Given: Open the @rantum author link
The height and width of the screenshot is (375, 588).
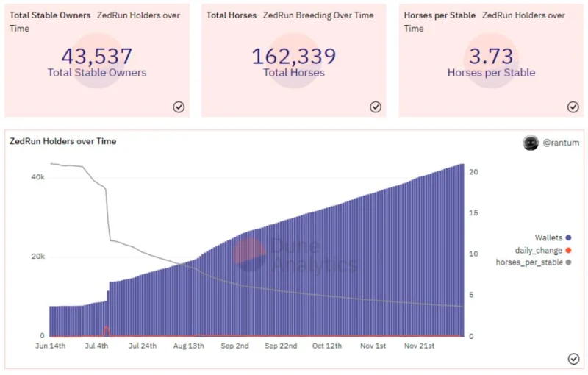Looking at the screenshot, I should pos(561,143).
